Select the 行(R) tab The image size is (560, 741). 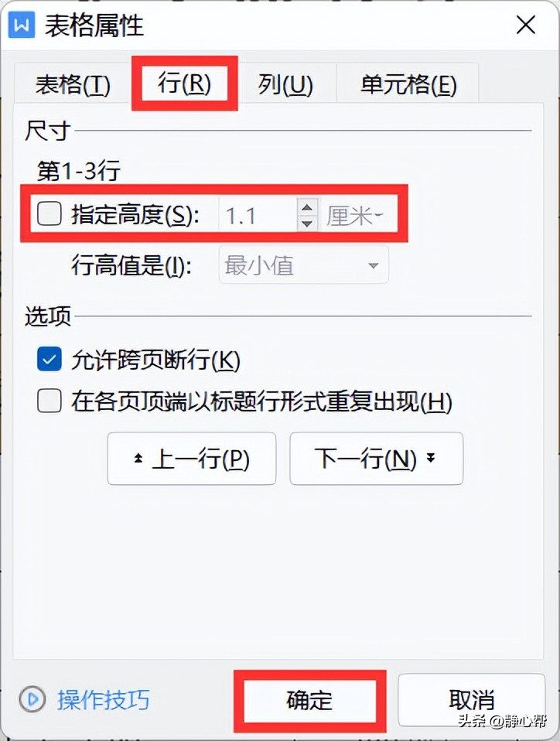tap(184, 83)
